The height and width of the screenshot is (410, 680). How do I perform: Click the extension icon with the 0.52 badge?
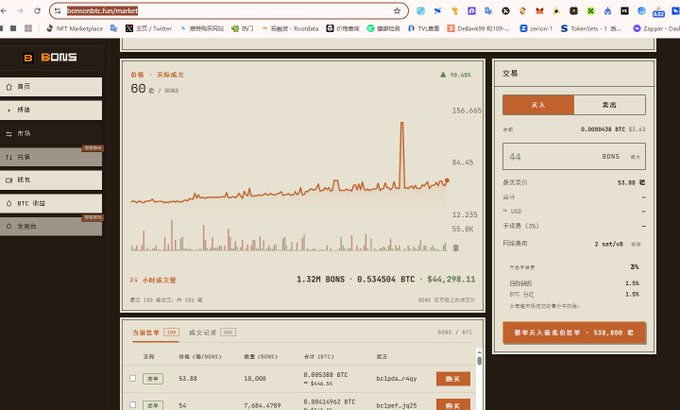[658, 12]
